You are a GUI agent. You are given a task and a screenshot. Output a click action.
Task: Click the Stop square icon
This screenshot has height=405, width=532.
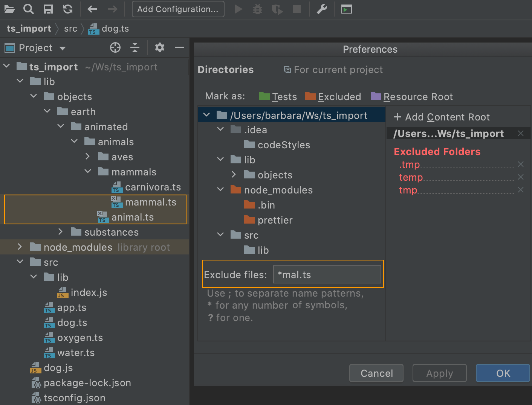tap(297, 9)
